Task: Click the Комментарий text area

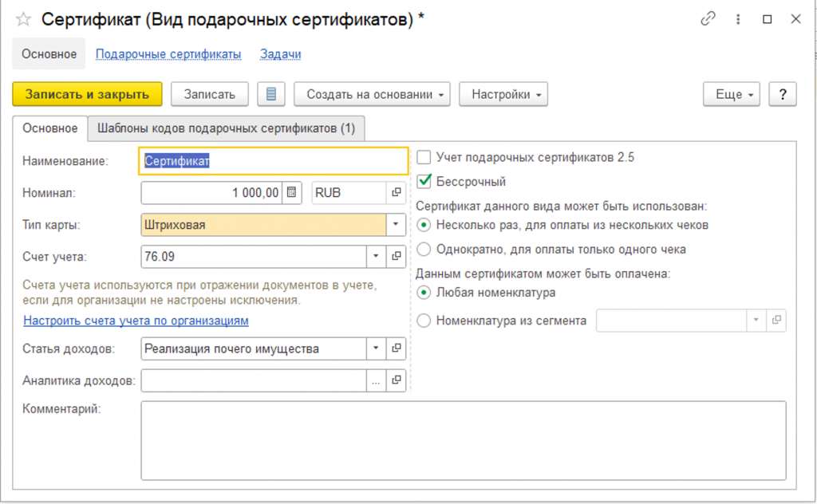Action: [464, 440]
